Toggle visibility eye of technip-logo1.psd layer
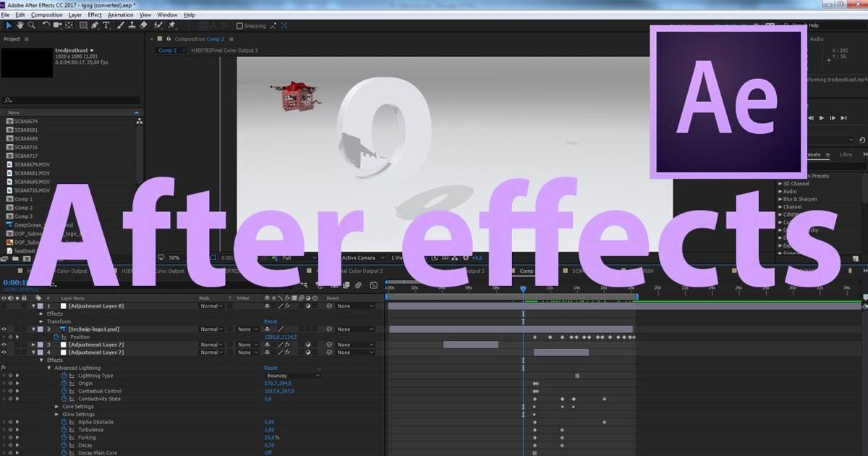The height and width of the screenshot is (456, 868). [4, 329]
